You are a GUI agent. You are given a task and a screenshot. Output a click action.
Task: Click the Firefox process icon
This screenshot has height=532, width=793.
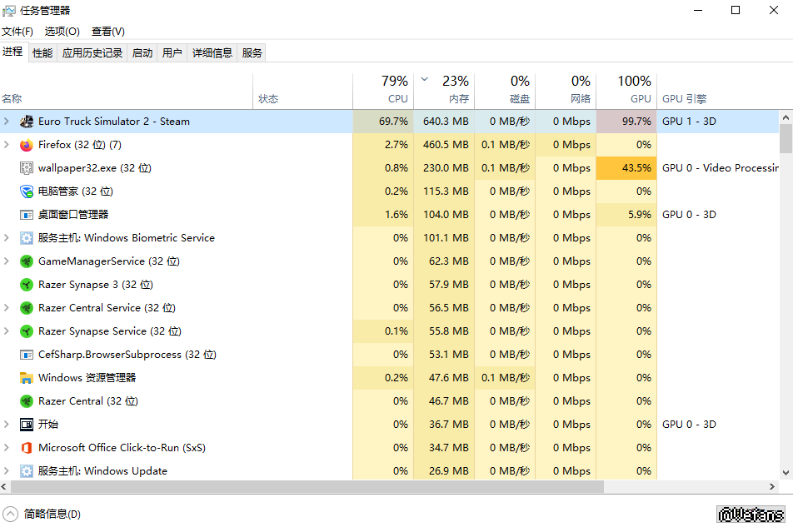pos(26,145)
